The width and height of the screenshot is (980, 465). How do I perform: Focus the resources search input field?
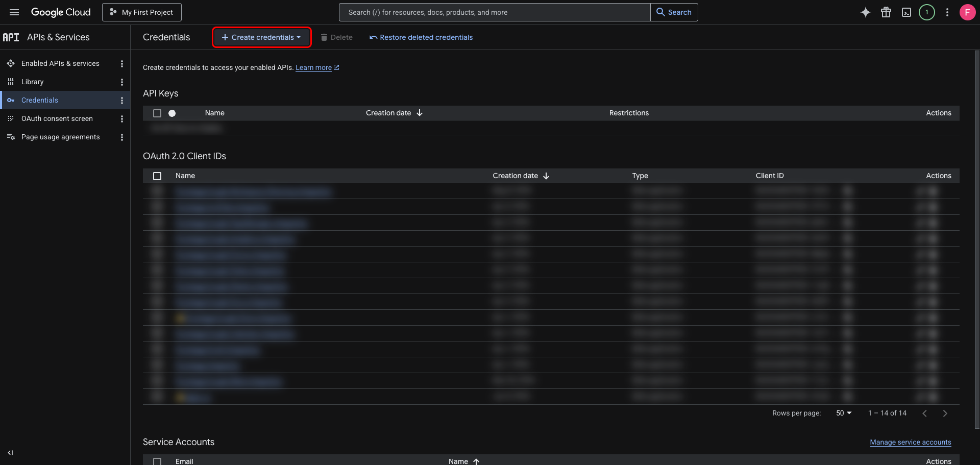(x=495, y=12)
